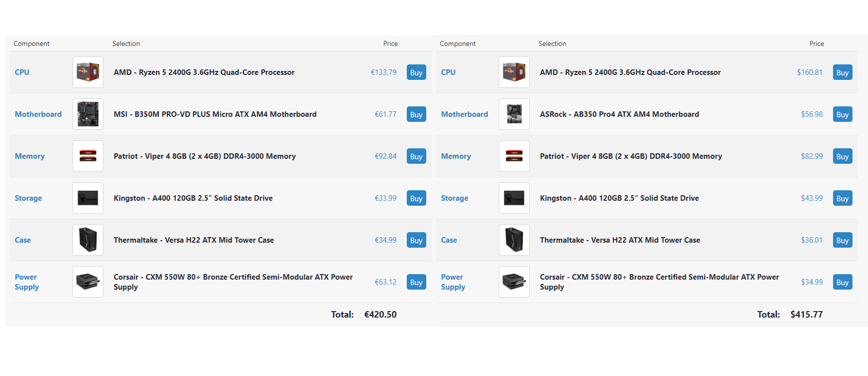Open Memory category link in euro list
868x376 pixels.
click(x=30, y=156)
